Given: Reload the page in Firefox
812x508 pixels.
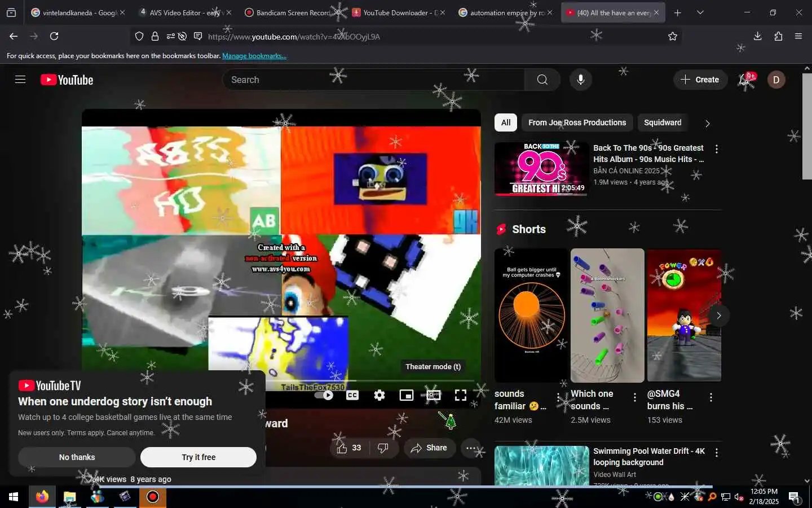Looking at the screenshot, I should point(54,36).
